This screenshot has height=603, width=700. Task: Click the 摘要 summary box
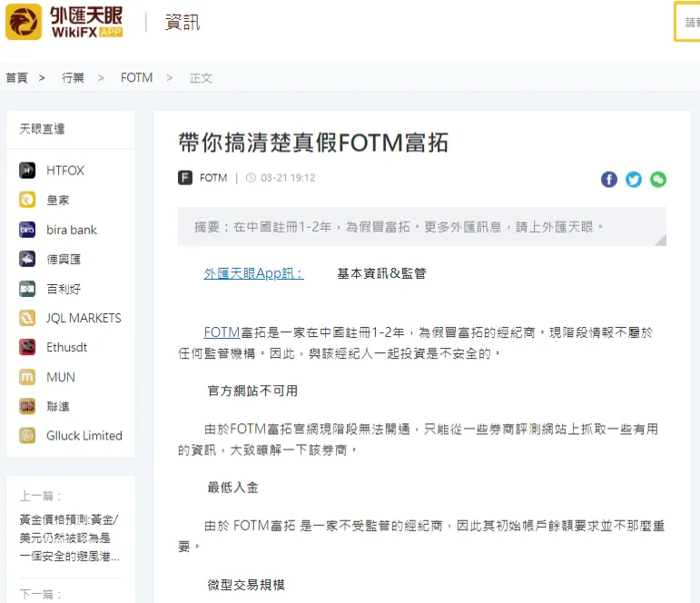[x=422, y=226]
